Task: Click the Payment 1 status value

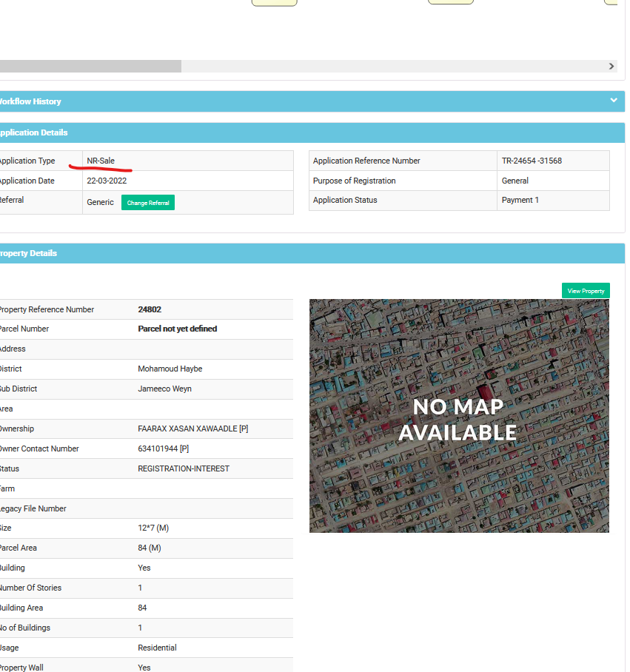Action: coord(520,200)
